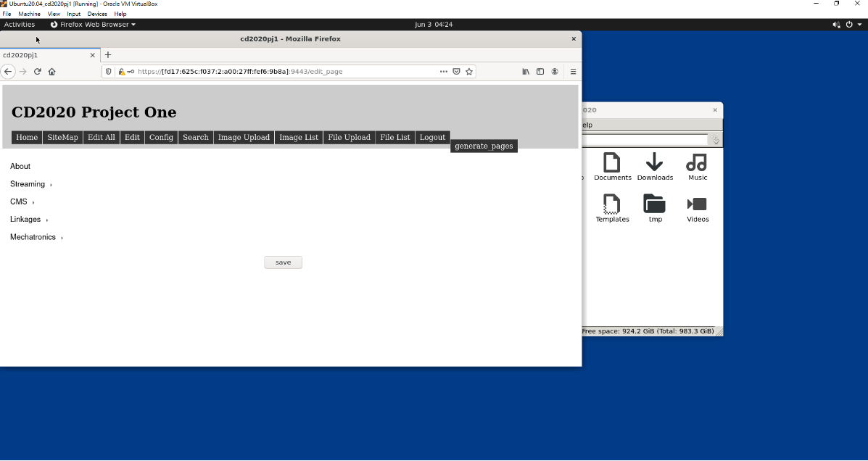Reload the page in Firefox

pos(38,72)
